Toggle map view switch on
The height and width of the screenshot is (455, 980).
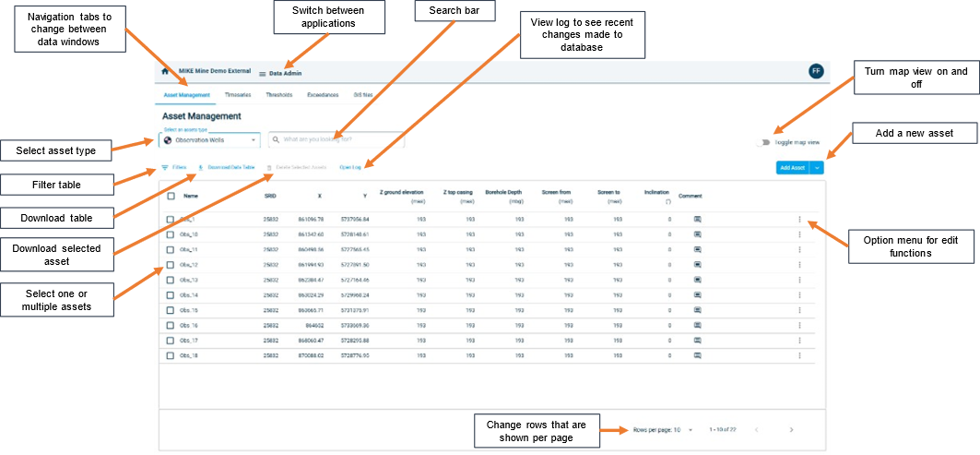(763, 143)
